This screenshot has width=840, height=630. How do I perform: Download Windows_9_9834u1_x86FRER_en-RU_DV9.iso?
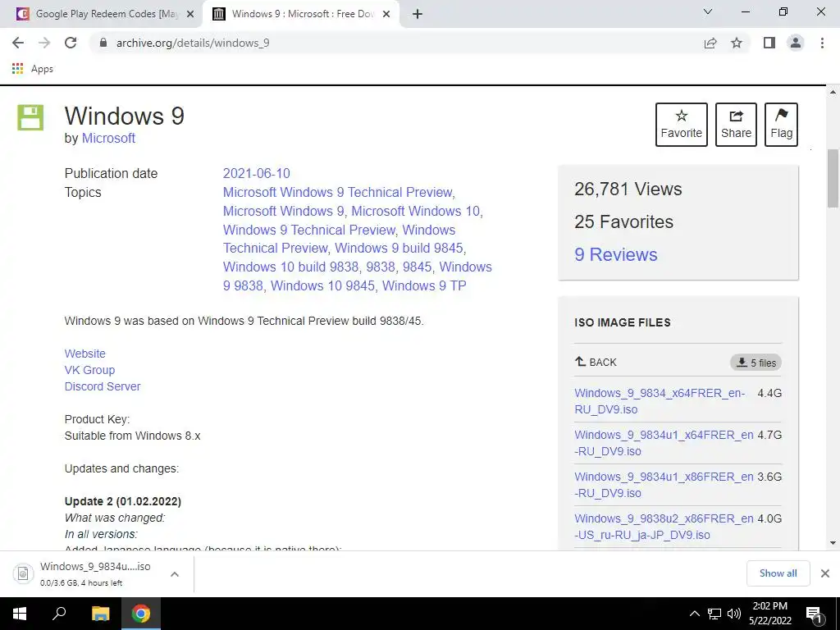tap(664, 485)
